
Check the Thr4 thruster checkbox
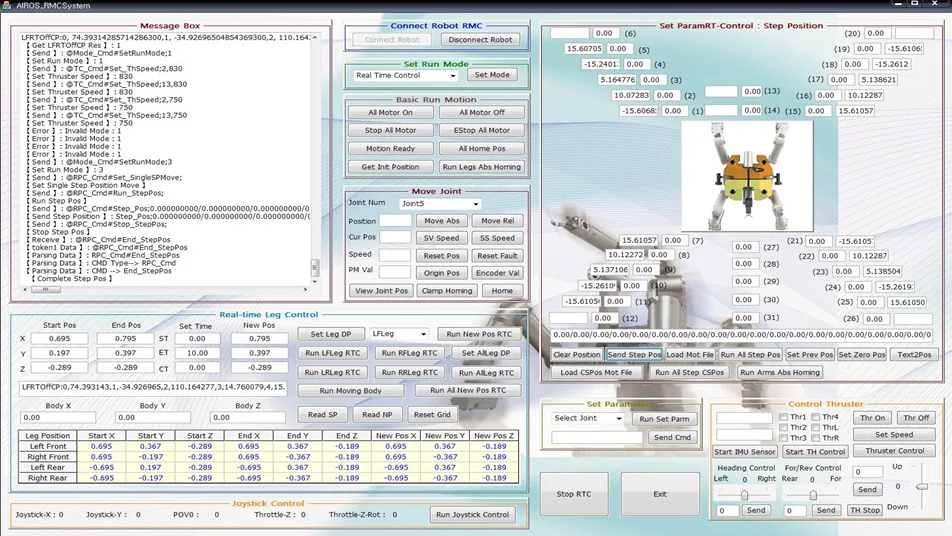(x=815, y=417)
